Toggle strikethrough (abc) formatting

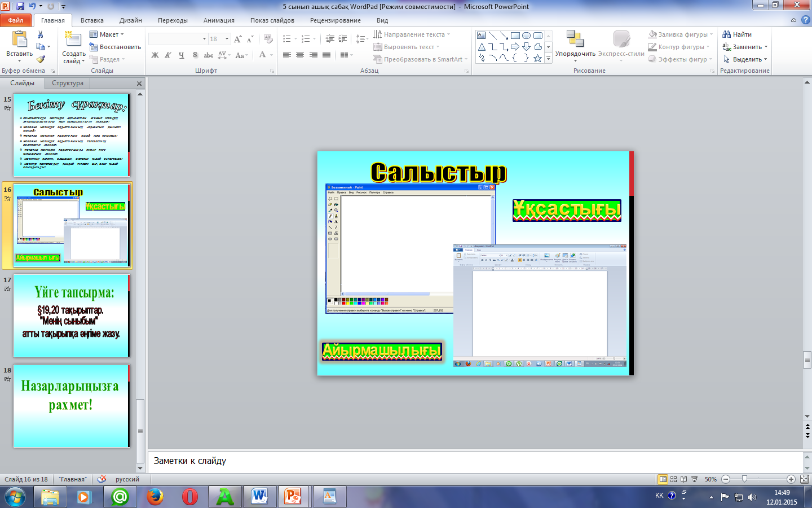click(x=208, y=55)
